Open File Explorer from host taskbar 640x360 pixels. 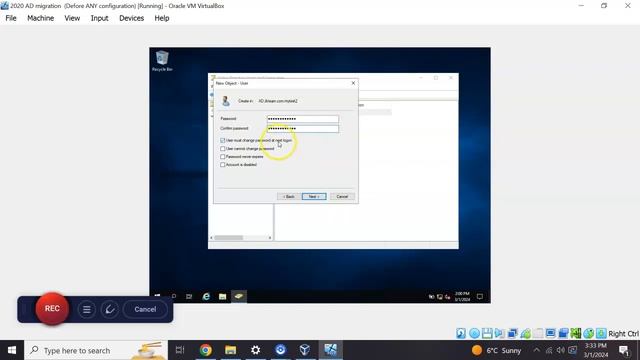pyautogui.click(x=231, y=350)
